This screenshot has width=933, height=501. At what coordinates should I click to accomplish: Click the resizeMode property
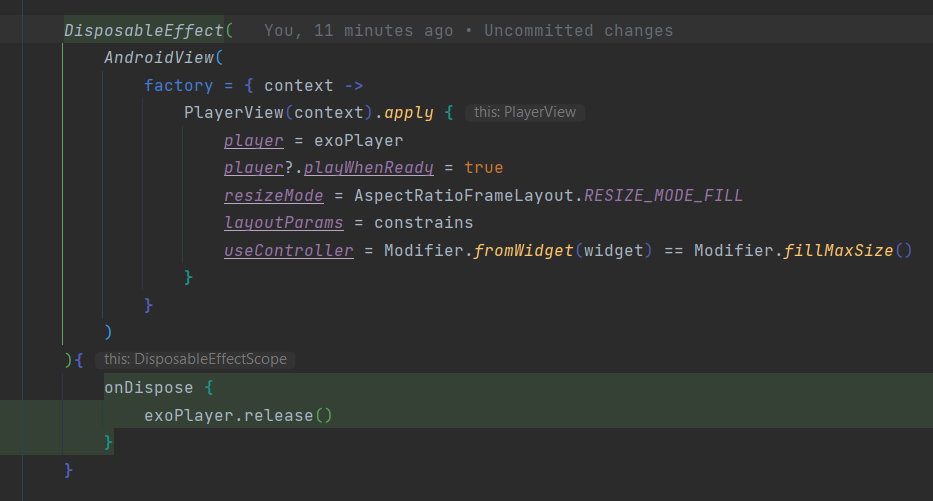pyautogui.click(x=274, y=196)
